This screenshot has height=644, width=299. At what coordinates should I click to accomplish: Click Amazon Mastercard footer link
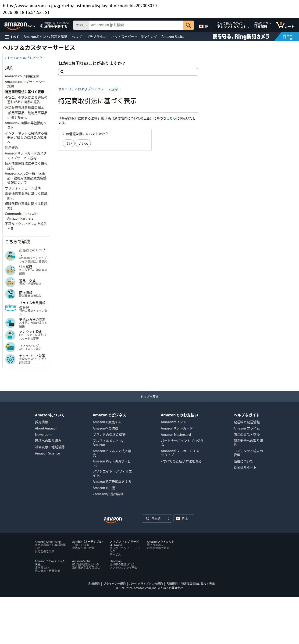click(176, 434)
